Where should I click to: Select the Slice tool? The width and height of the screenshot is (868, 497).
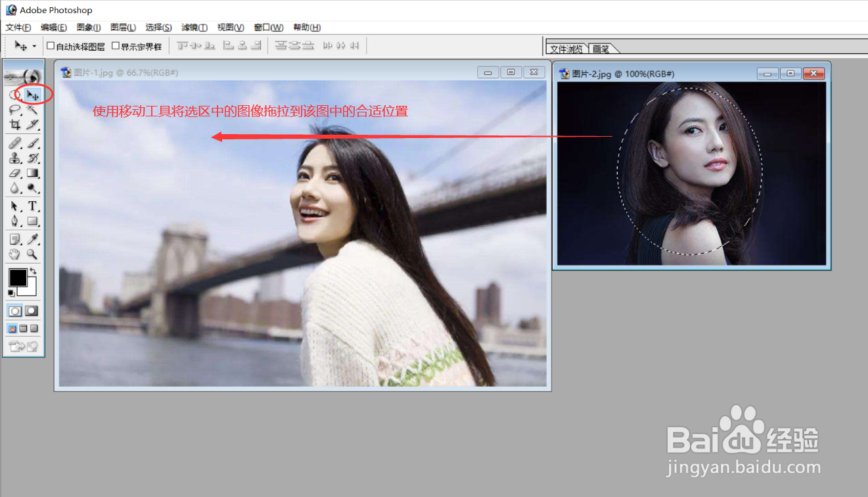click(x=32, y=124)
